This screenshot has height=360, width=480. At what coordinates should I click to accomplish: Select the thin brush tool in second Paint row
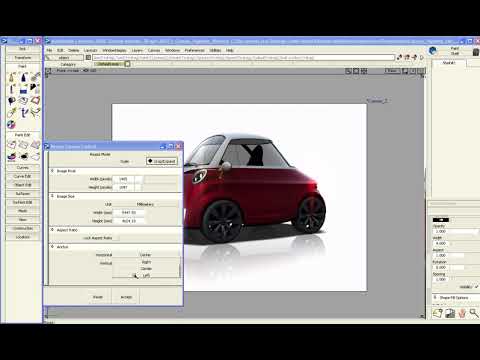pyautogui.click(x=12, y=89)
